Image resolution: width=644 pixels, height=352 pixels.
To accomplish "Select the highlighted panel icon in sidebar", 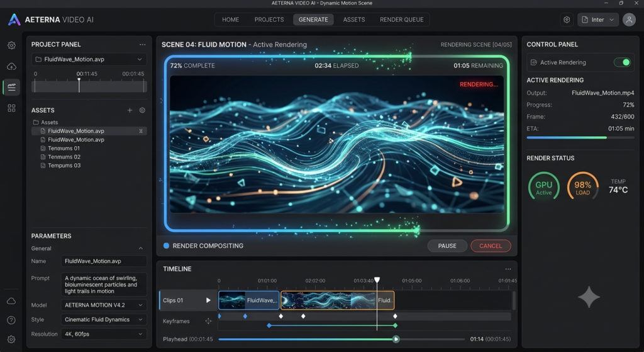I will point(11,87).
